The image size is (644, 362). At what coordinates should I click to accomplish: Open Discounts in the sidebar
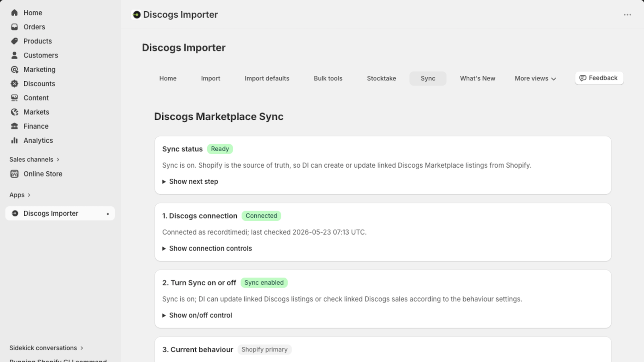[39, 84]
